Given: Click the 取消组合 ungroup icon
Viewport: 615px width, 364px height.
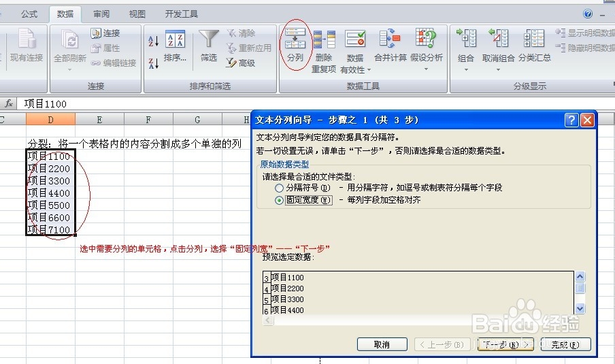Looking at the screenshot, I should click(x=498, y=39).
